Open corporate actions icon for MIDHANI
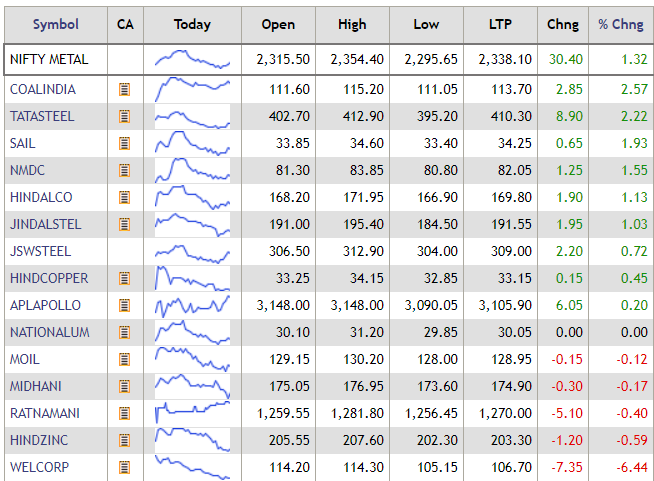The height and width of the screenshot is (481, 654). [x=124, y=386]
